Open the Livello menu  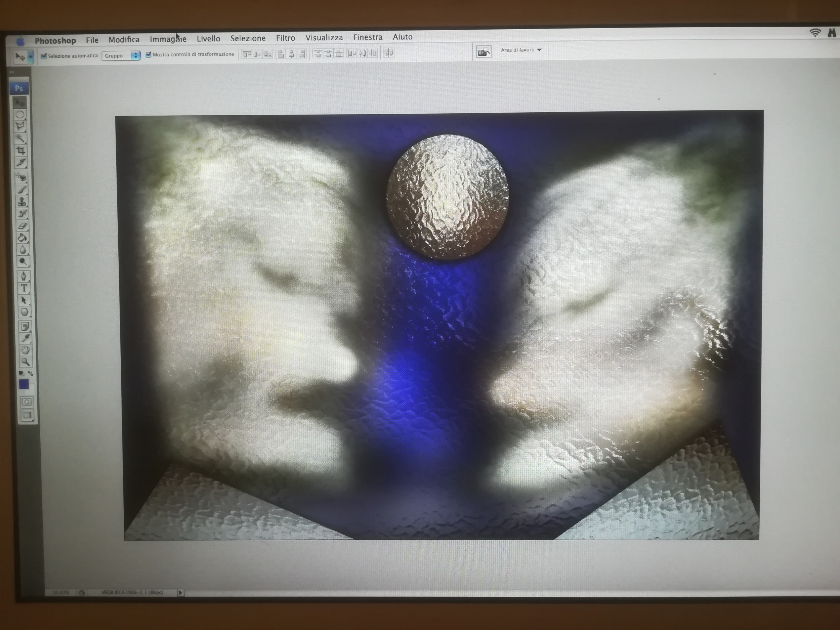pyautogui.click(x=208, y=39)
